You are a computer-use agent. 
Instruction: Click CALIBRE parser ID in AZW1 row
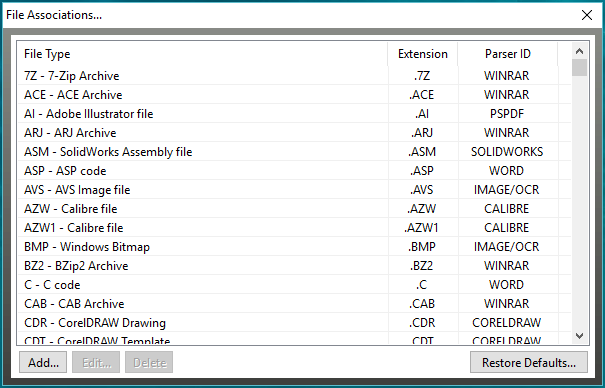click(x=507, y=228)
